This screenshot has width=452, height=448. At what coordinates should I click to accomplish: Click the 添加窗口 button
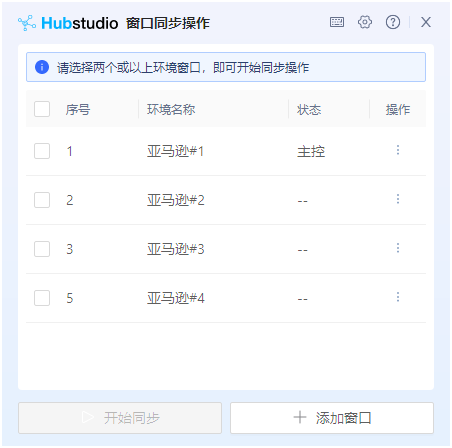pos(332,418)
